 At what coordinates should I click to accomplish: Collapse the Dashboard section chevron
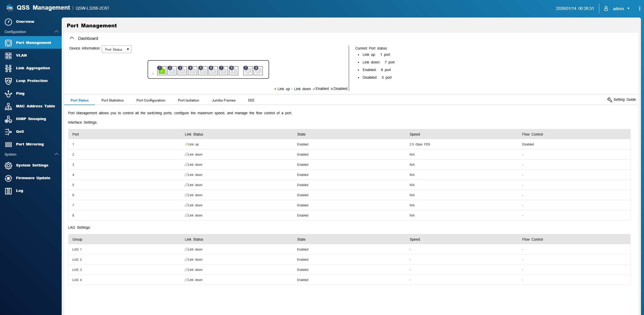click(x=72, y=38)
